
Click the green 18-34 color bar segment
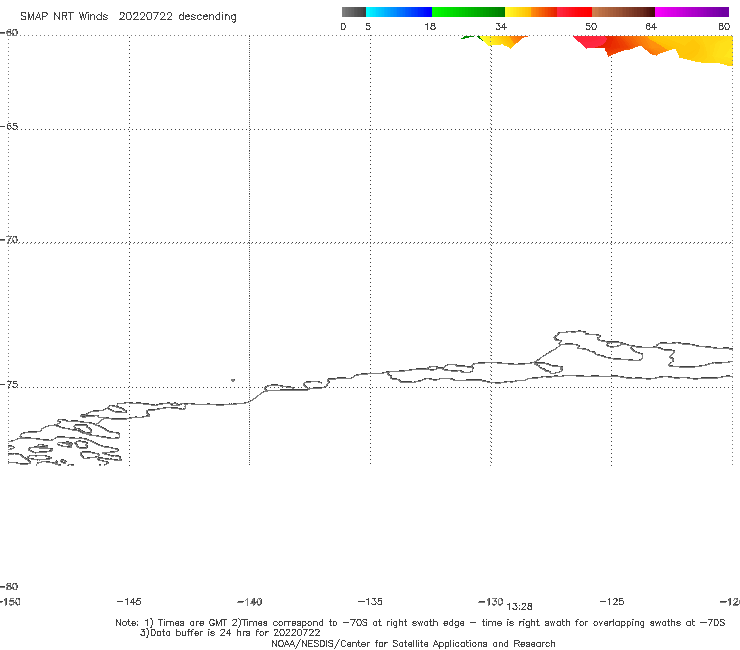(x=468, y=12)
